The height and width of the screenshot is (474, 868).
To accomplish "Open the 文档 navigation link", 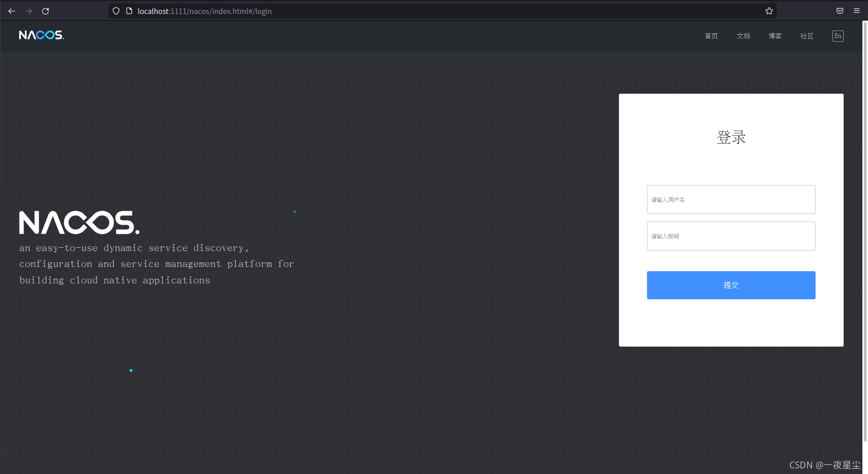I will pyautogui.click(x=743, y=36).
